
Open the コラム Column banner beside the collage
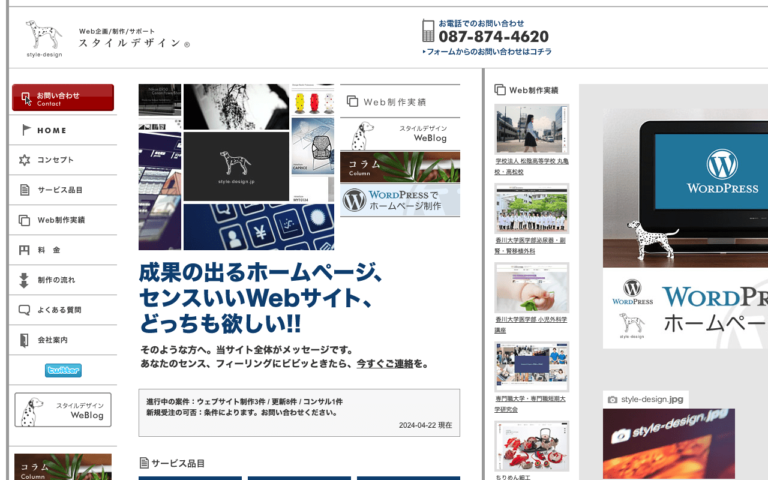(x=400, y=167)
